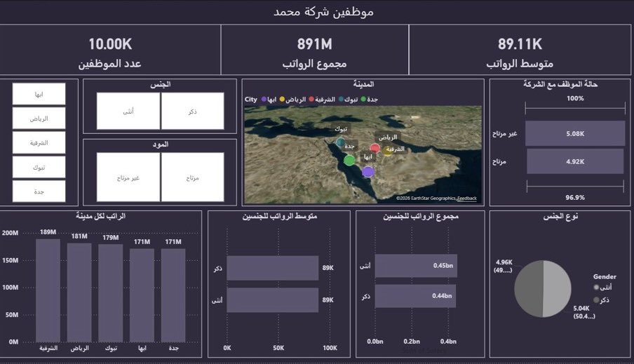The image size is (634, 364).
Task: Select the 179M تبوك column in salary chart
Action: click(x=110, y=293)
